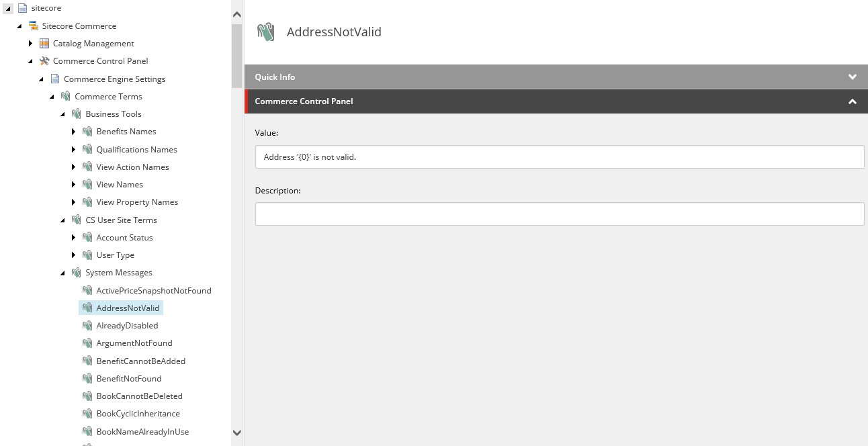Click the Account Status tag icon
Image resolution: width=868 pixels, height=446 pixels.
pos(87,237)
